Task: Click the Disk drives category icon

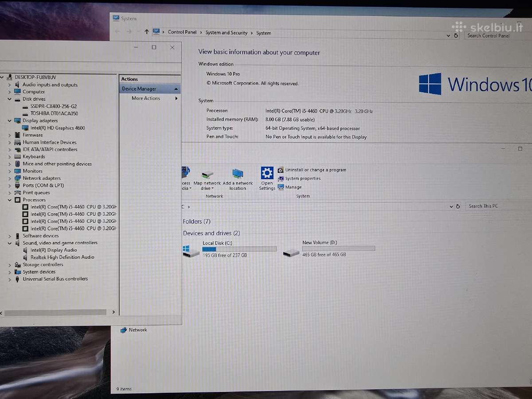Action: tap(18, 99)
